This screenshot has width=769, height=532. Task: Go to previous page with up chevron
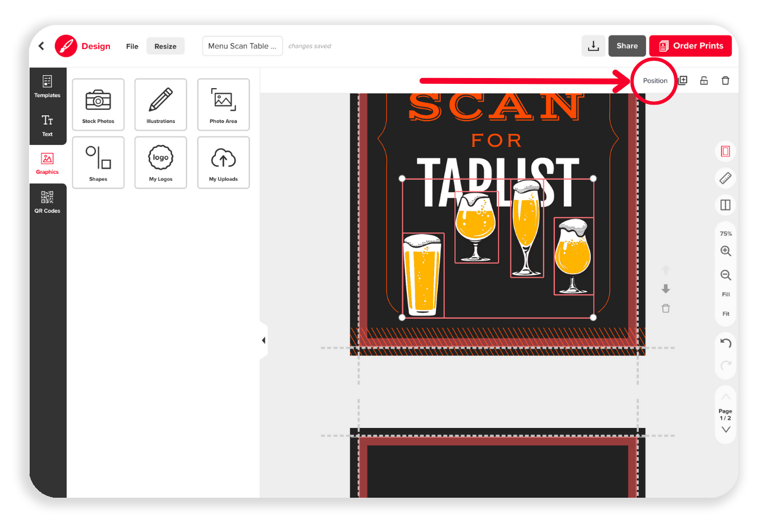point(726,397)
